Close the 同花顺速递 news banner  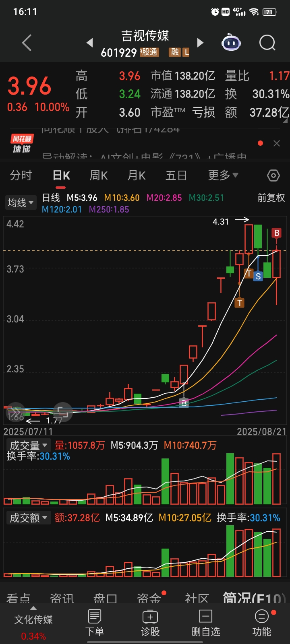click(277, 143)
